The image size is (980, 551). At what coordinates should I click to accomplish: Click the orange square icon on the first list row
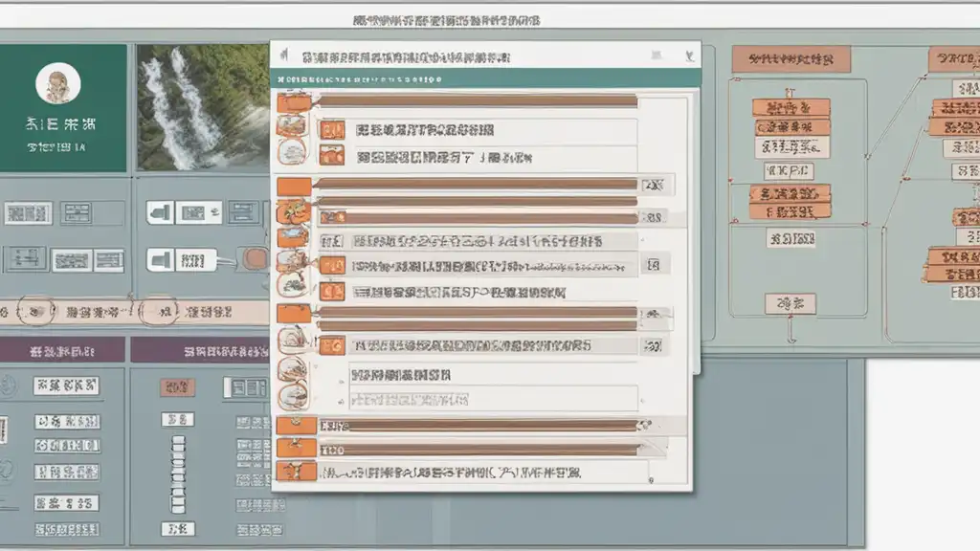(x=332, y=130)
